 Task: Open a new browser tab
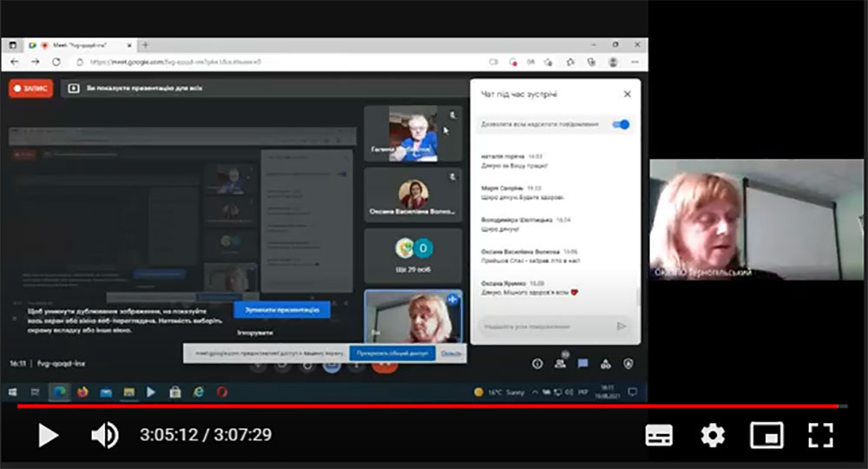pos(145,45)
